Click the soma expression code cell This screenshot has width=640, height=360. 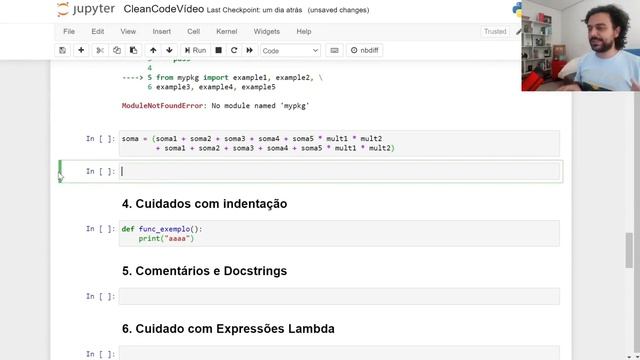(x=339, y=143)
